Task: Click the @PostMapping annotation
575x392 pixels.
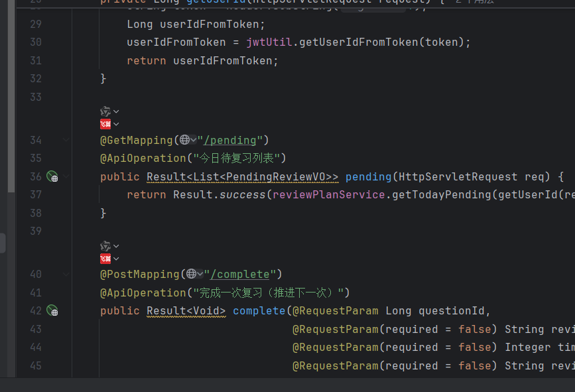Action: pos(140,275)
